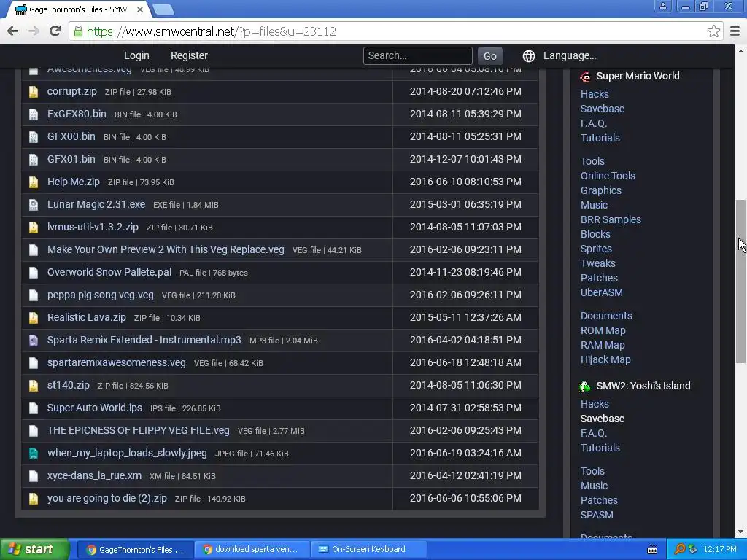Click the page vertical scrollbar thumb

tap(740, 281)
